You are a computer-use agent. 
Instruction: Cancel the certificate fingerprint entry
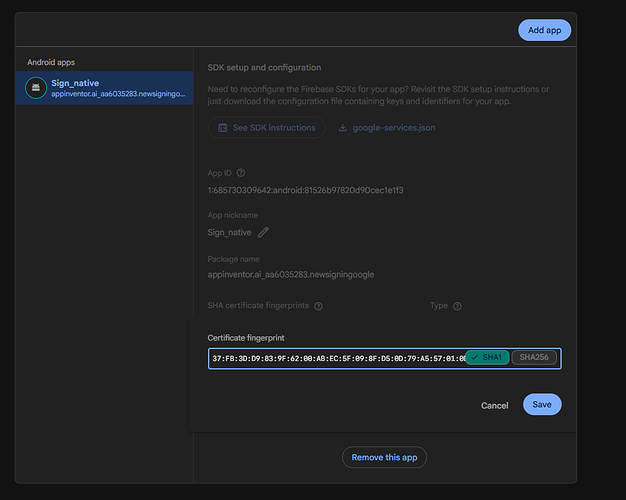494,405
